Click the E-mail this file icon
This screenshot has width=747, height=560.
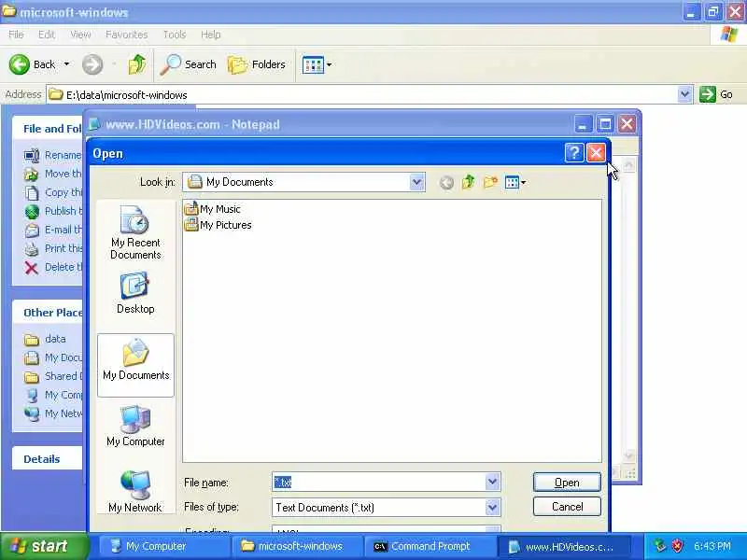[32, 230]
